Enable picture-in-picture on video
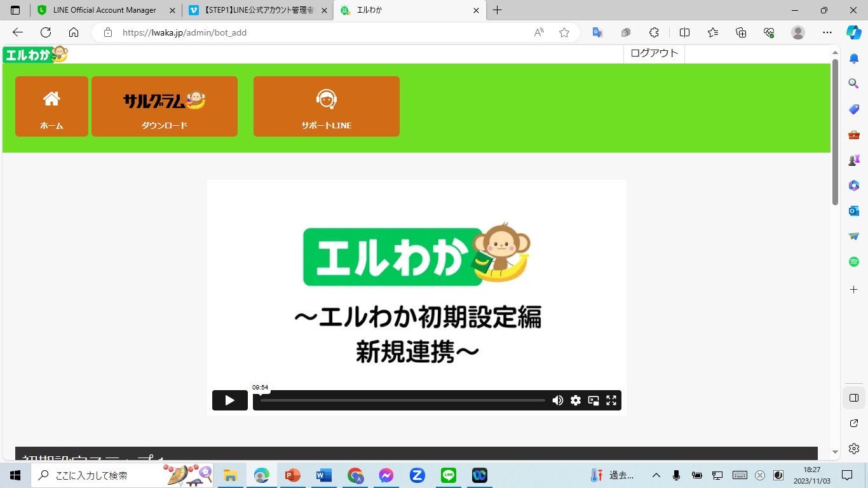The width and height of the screenshot is (868, 488). point(593,400)
